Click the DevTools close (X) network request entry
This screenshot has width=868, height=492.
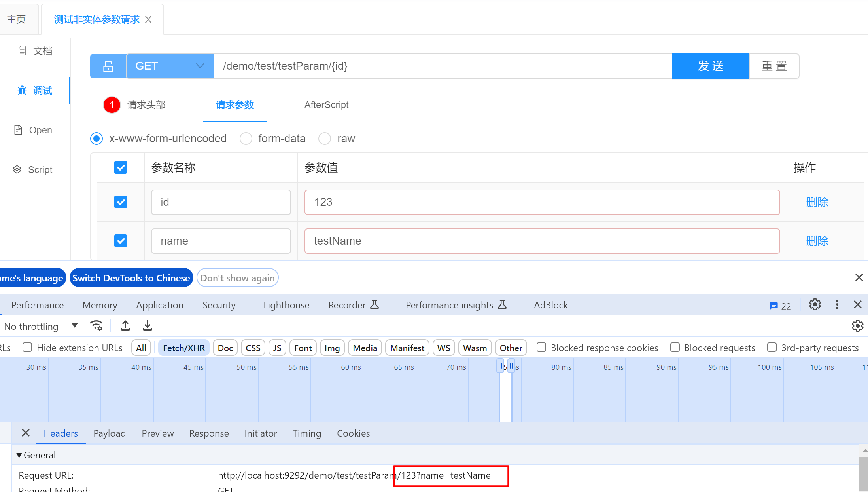26,433
